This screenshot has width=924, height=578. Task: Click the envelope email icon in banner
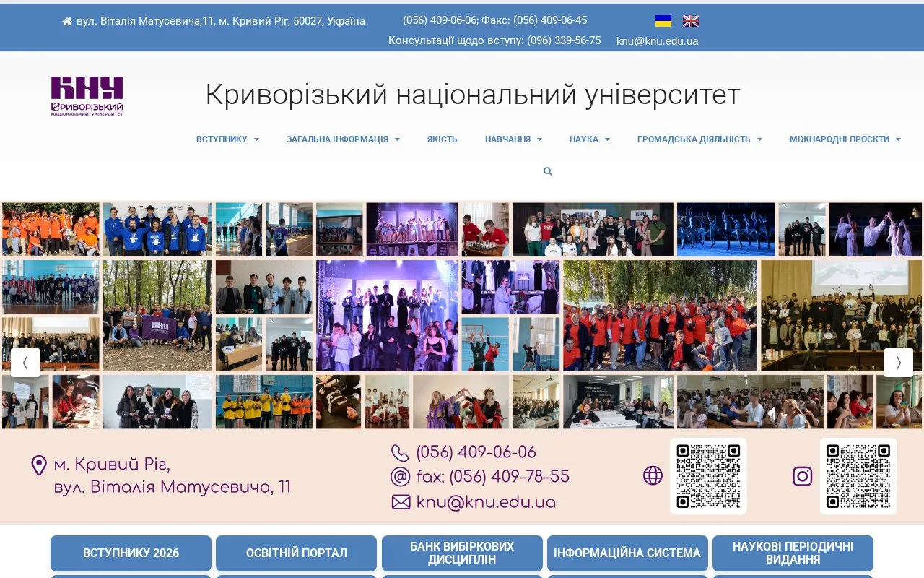[401, 502]
